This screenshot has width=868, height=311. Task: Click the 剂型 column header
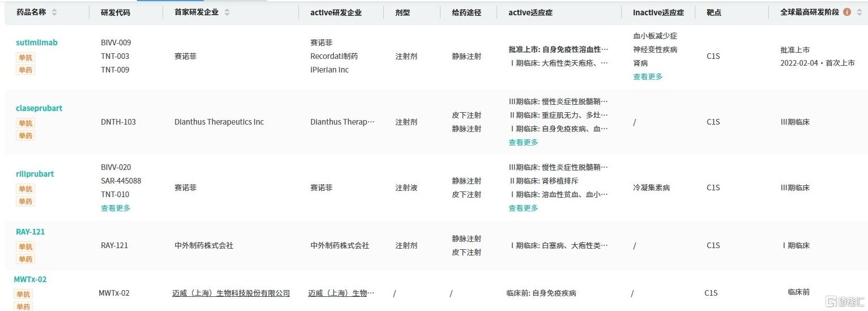point(403,12)
